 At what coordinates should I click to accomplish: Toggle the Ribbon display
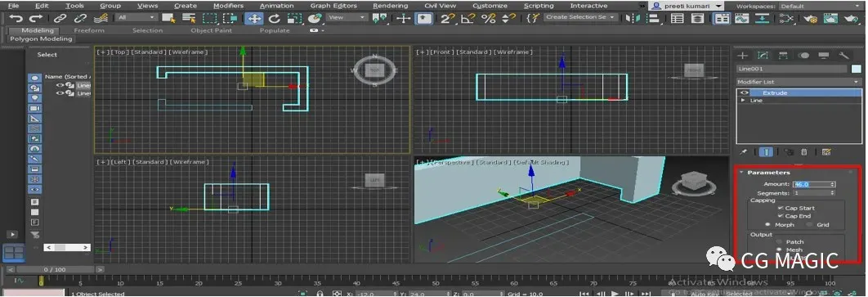tap(722, 18)
